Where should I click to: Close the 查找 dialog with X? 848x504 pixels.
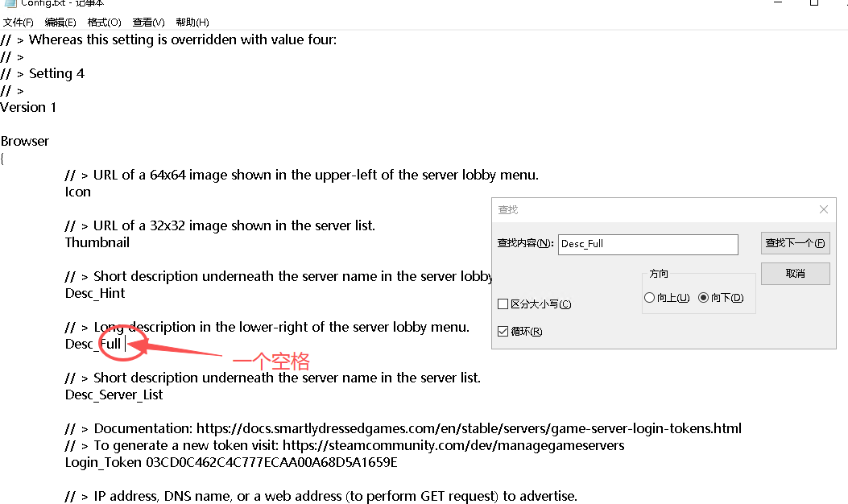[823, 209]
